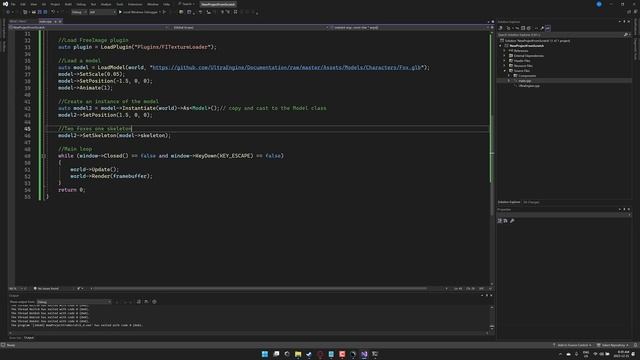The height and width of the screenshot is (360, 640).
Task: Open the x64 platform dropdown
Action: click(102, 12)
